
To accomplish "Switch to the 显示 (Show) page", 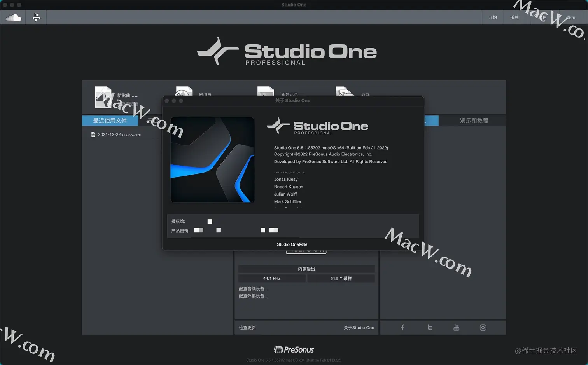I will 570,17.
